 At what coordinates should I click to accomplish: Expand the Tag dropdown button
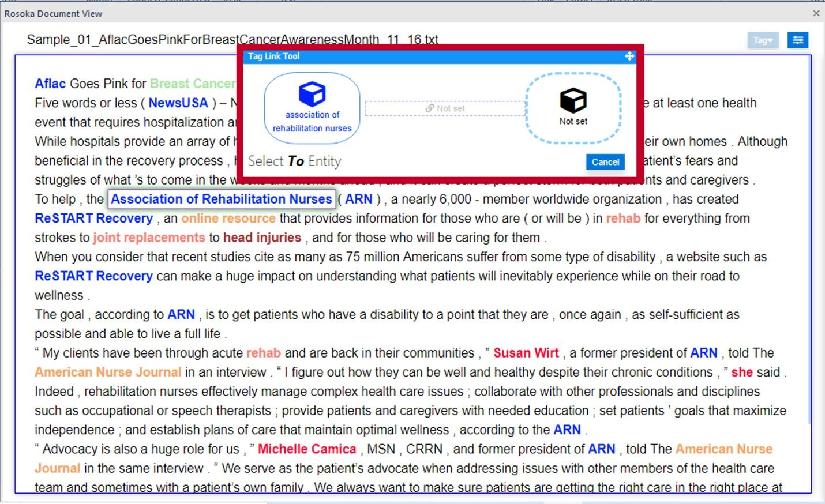[x=762, y=40]
